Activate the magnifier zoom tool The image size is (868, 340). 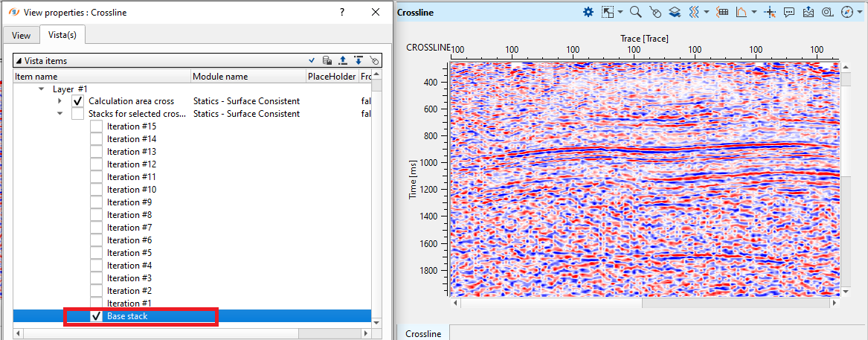[635, 12]
